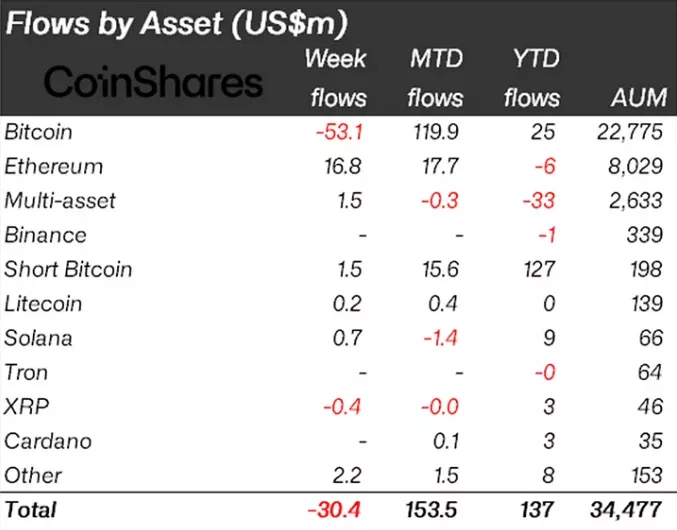Select the Week flows column header
This screenshot has height=530, width=677.
tap(336, 77)
